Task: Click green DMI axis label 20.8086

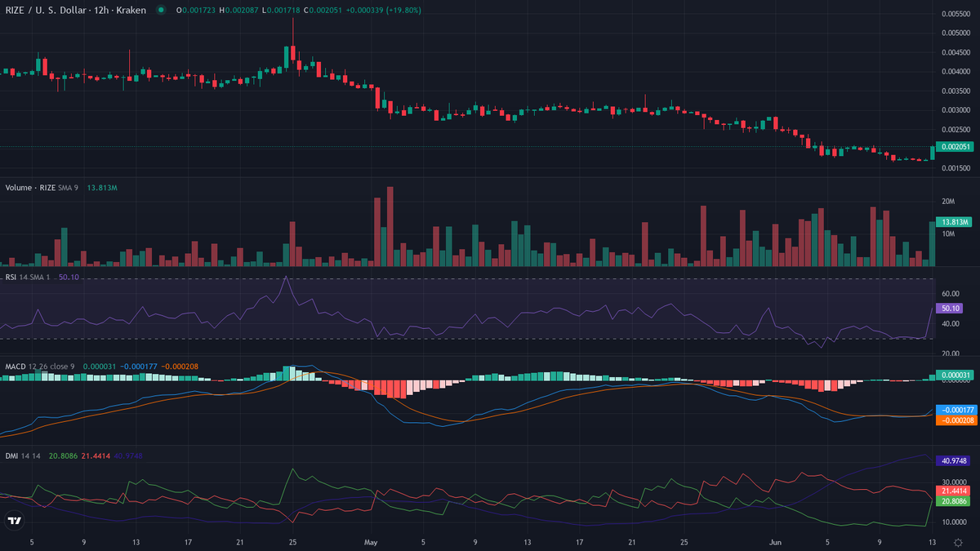Action: click(953, 501)
